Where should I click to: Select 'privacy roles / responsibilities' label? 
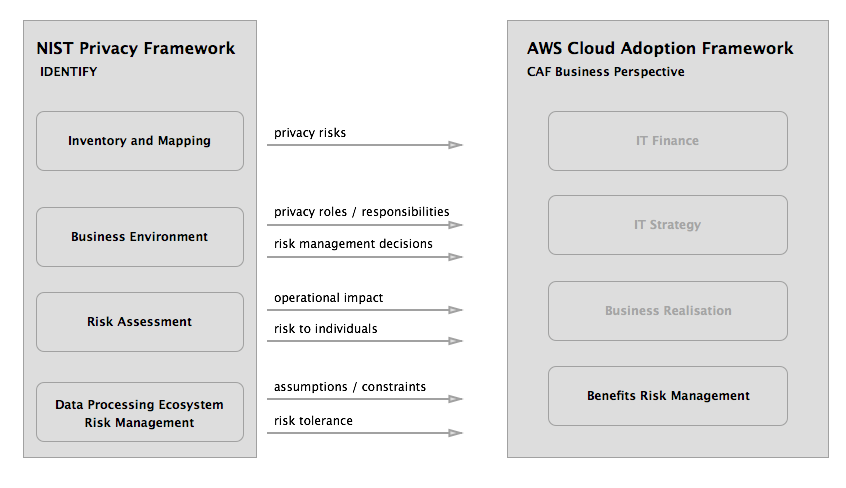click(x=361, y=212)
